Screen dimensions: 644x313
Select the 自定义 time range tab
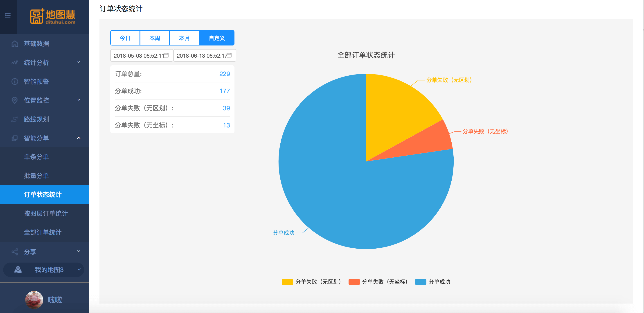(x=217, y=38)
